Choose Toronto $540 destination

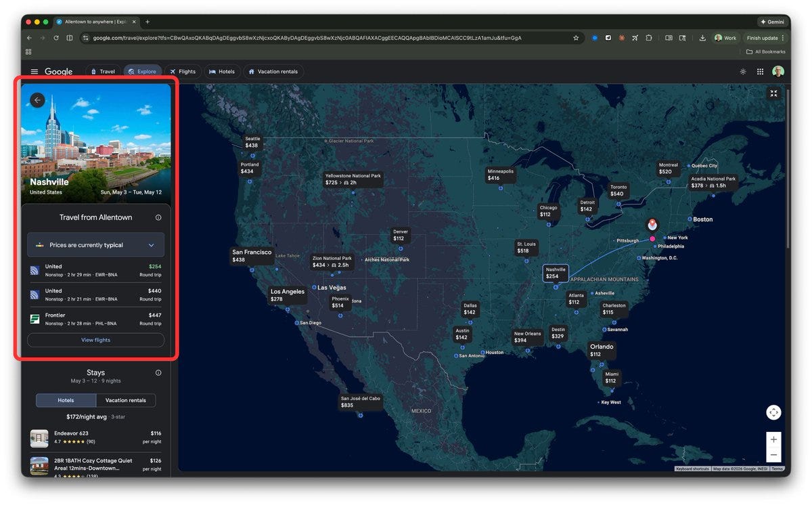click(x=618, y=190)
